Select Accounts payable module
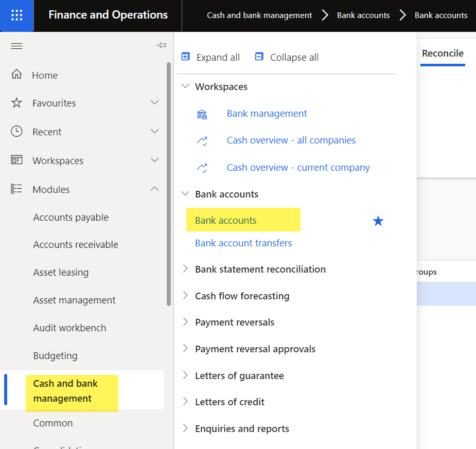Viewport: 476px width, 449px height. click(x=70, y=218)
